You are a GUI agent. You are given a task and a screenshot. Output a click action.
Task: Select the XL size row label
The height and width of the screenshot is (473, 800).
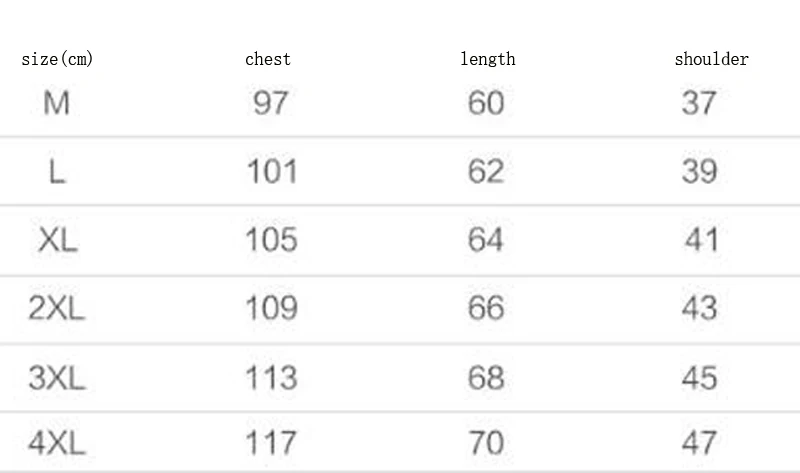57,240
